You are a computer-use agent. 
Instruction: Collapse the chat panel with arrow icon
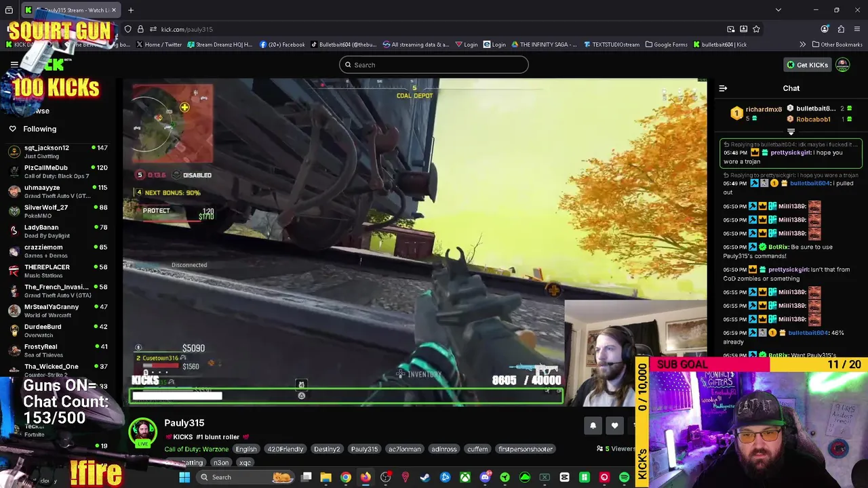[x=723, y=88]
